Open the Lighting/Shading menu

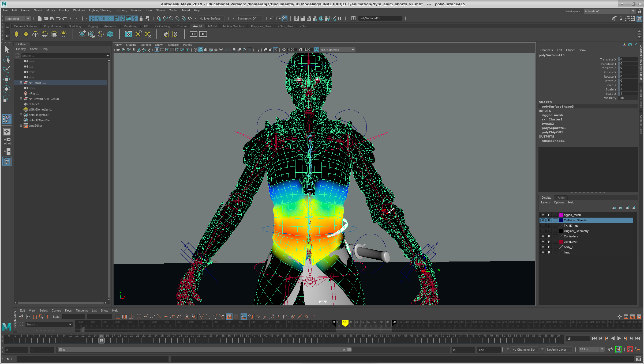pos(100,10)
